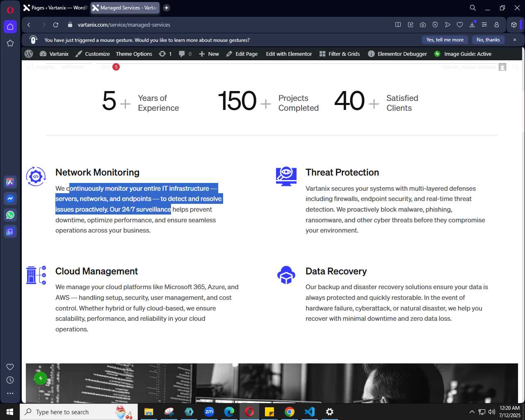Open the Opera menu logo
The width and height of the screenshot is (525, 420).
(x=10, y=10)
